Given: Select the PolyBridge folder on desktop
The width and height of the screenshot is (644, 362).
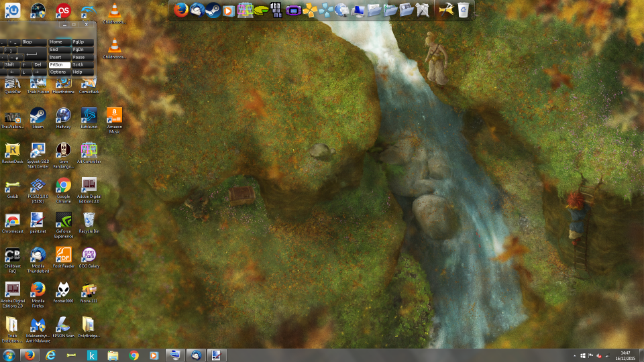Looking at the screenshot, I should [89, 328].
